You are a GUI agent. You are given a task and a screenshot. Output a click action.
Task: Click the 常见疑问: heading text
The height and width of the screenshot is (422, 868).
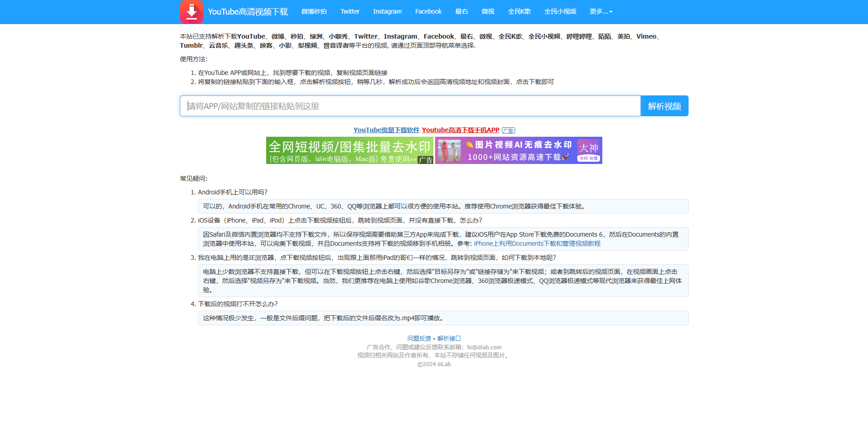coord(193,179)
